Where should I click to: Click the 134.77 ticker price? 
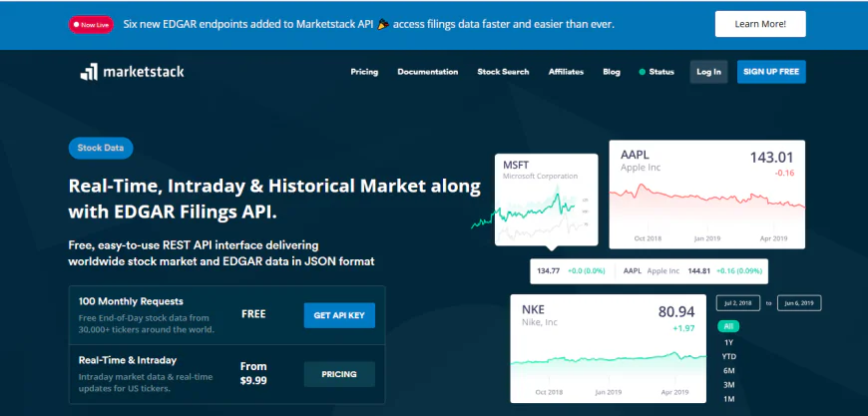pyautogui.click(x=548, y=271)
